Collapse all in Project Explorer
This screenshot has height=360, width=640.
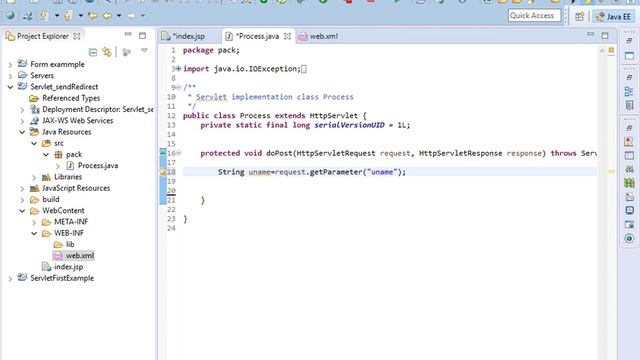(x=93, y=52)
